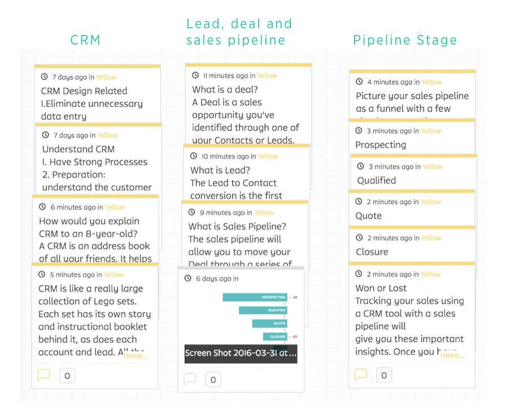506x420 pixels.
Task: Open the Pipeline Stage column heading
Action: coord(405,40)
